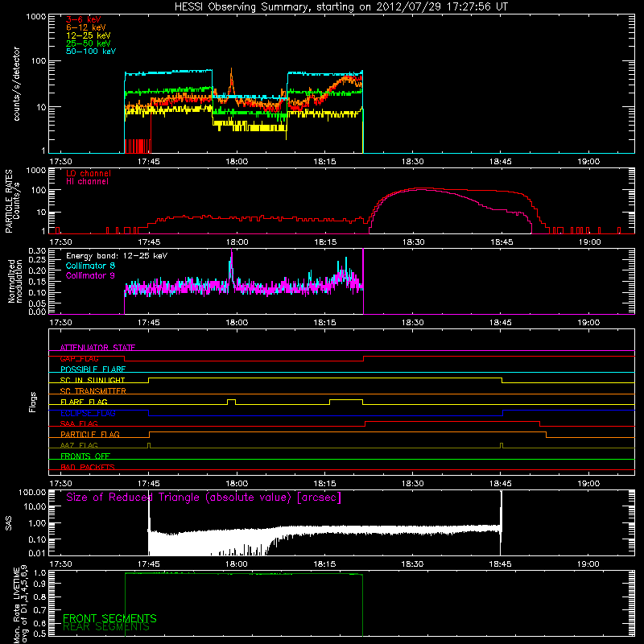This screenshot has width=644, height=644.
Task: Click the SC TRANSMITTER flag label
Action: [93, 391]
